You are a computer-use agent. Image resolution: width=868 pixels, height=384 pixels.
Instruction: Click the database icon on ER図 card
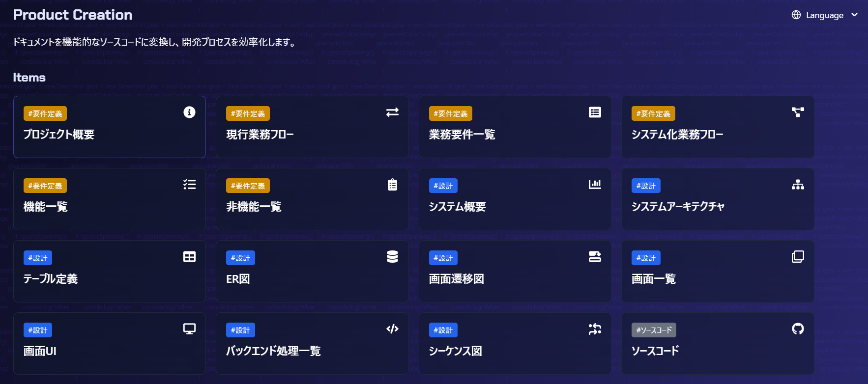tap(392, 257)
